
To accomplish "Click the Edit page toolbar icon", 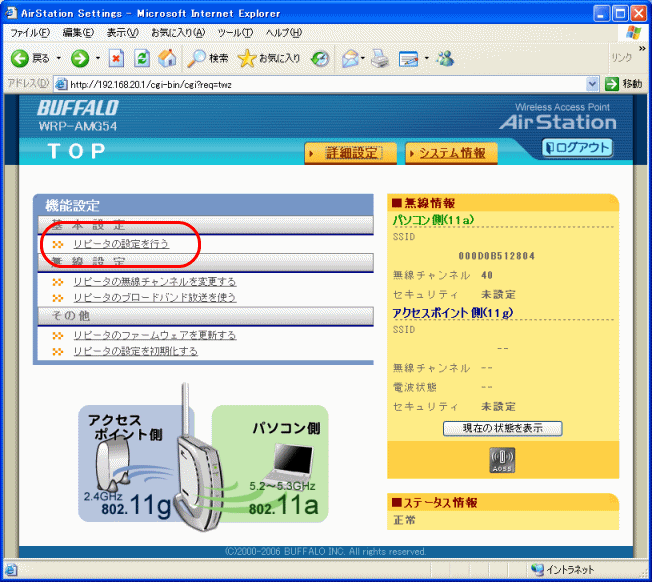I will pyautogui.click(x=408, y=59).
